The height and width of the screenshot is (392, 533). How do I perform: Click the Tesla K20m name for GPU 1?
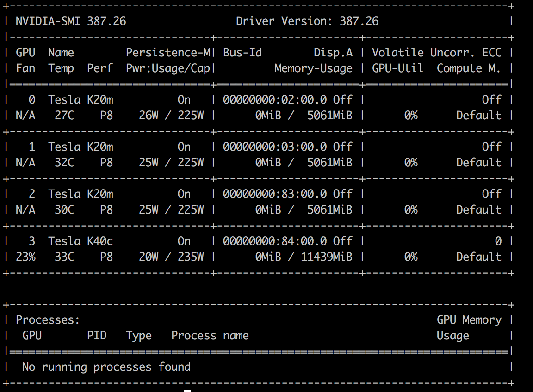81,147
